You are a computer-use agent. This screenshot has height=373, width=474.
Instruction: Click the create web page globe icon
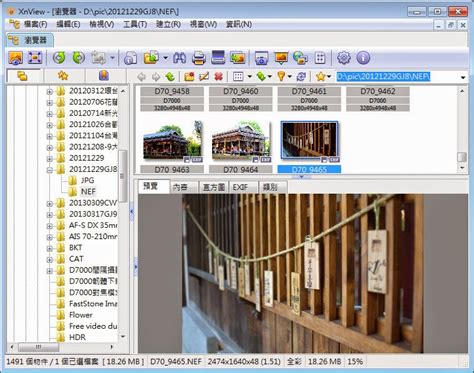click(x=300, y=58)
